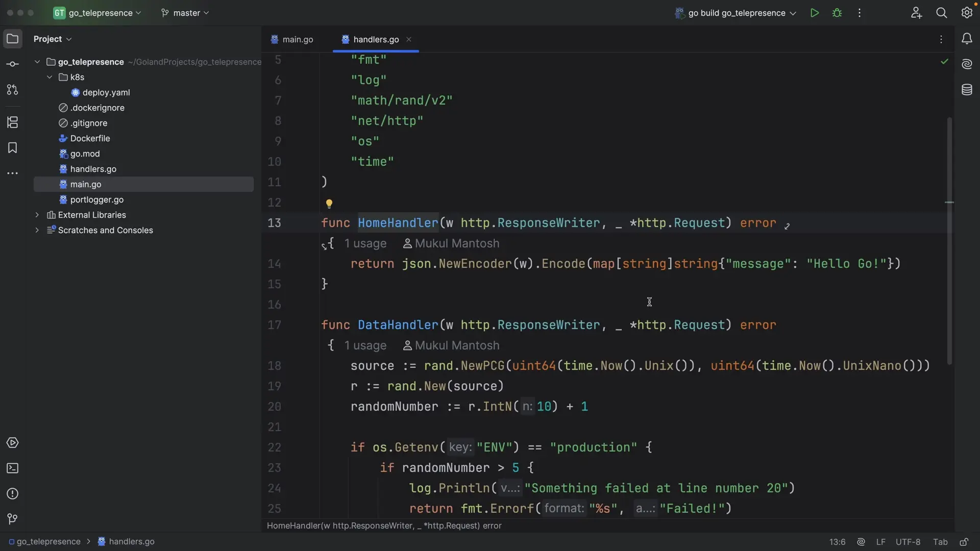Open the Commit tool window

[13, 64]
